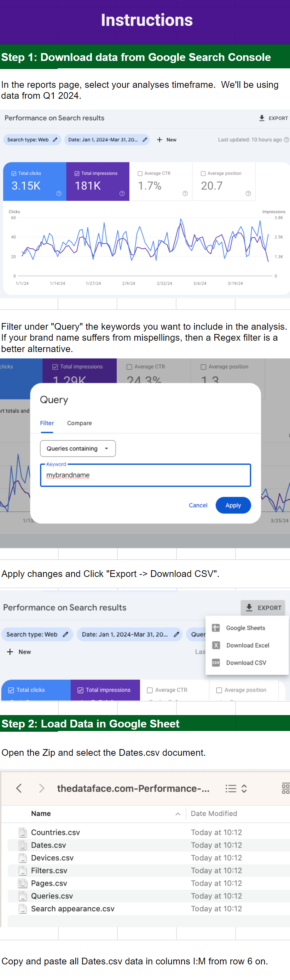290x980 pixels.
Task: Open Last updated help icon
Action: click(x=286, y=140)
